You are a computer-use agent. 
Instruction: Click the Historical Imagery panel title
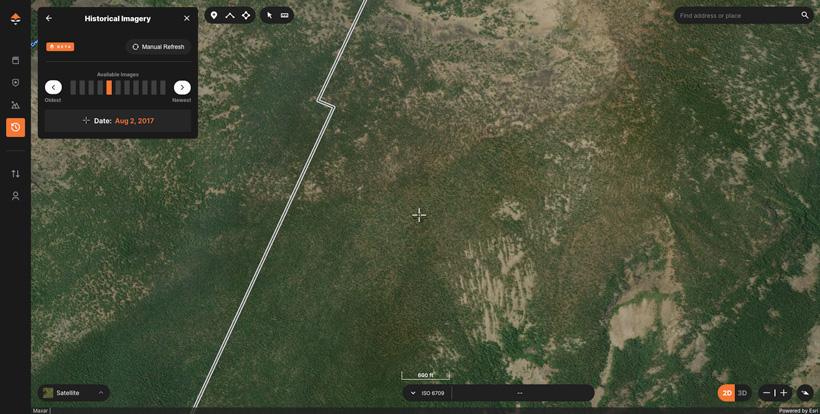pyautogui.click(x=118, y=18)
